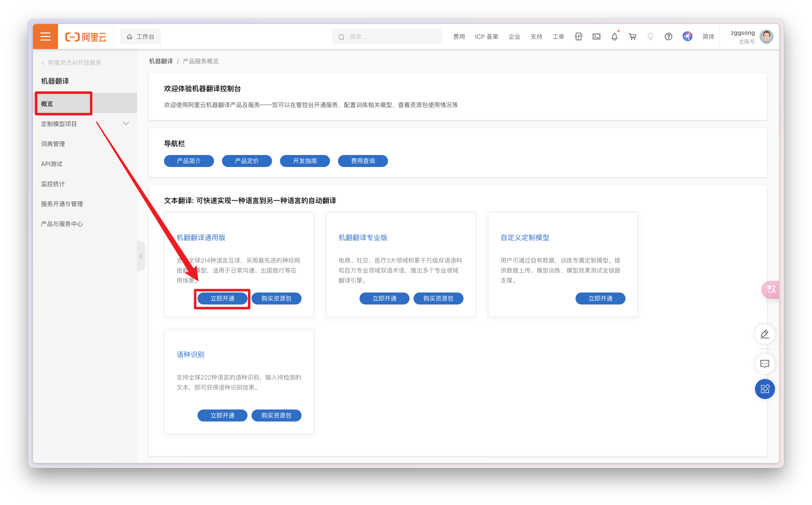This screenshot has height=505, width=812.
Task: Click the 产品服务概览 breadcrumb text
Action: (201, 61)
